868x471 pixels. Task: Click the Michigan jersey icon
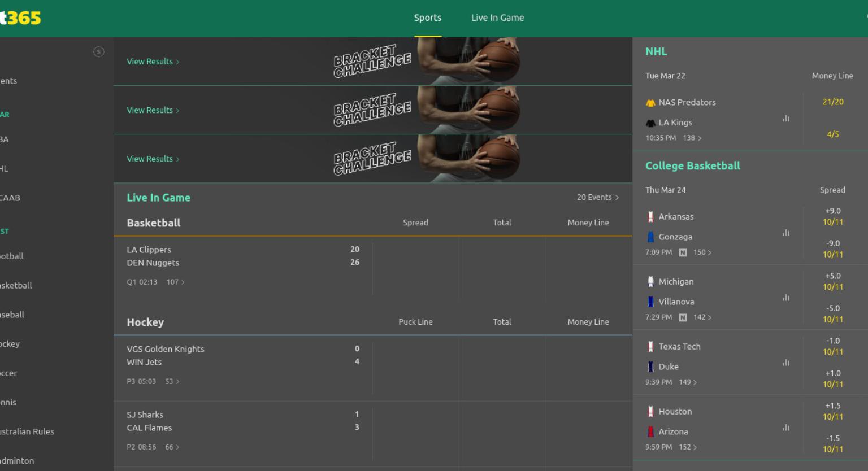coord(650,282)
